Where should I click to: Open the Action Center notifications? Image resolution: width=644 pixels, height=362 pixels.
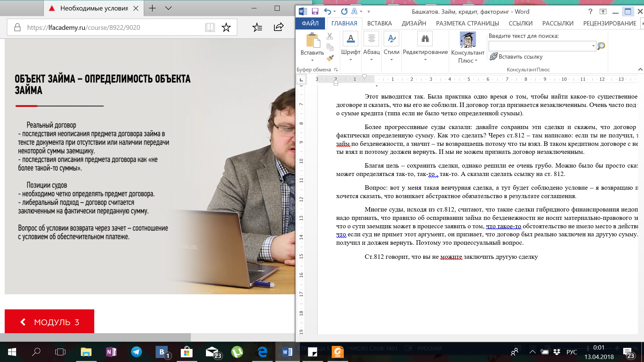[628, 353]
